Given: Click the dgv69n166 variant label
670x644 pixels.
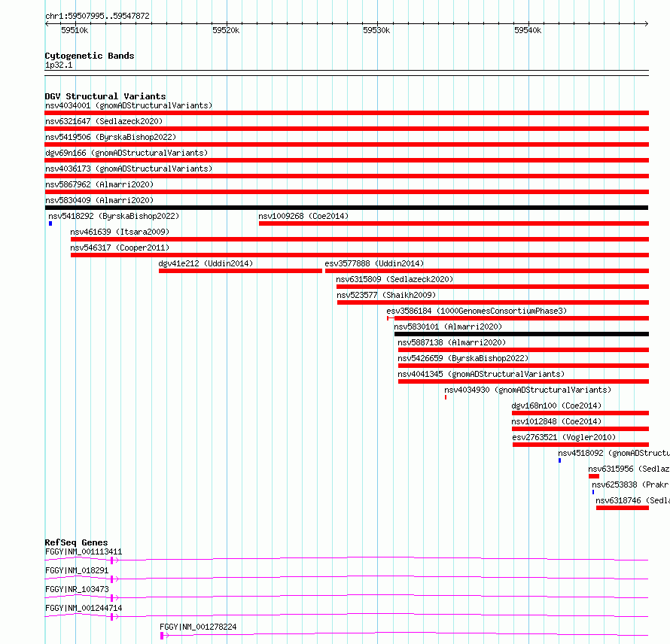Looking at the screenshot, I should coord(126,153).
